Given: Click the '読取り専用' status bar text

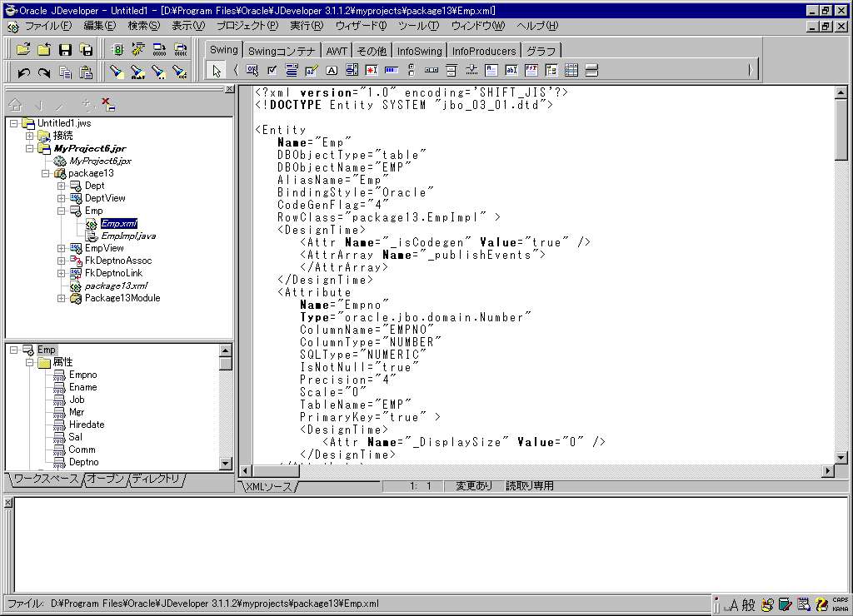Looking at the screenshot, I should (x=529, y=485).
